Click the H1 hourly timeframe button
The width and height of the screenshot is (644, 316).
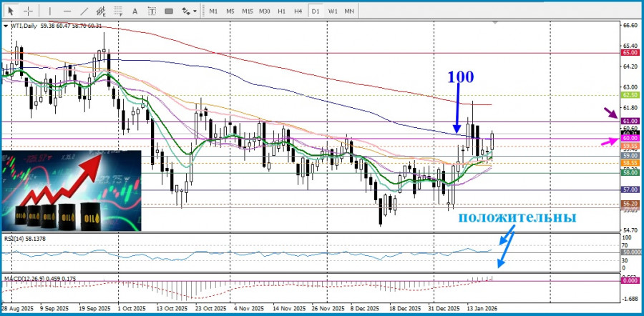click(282, 11)
